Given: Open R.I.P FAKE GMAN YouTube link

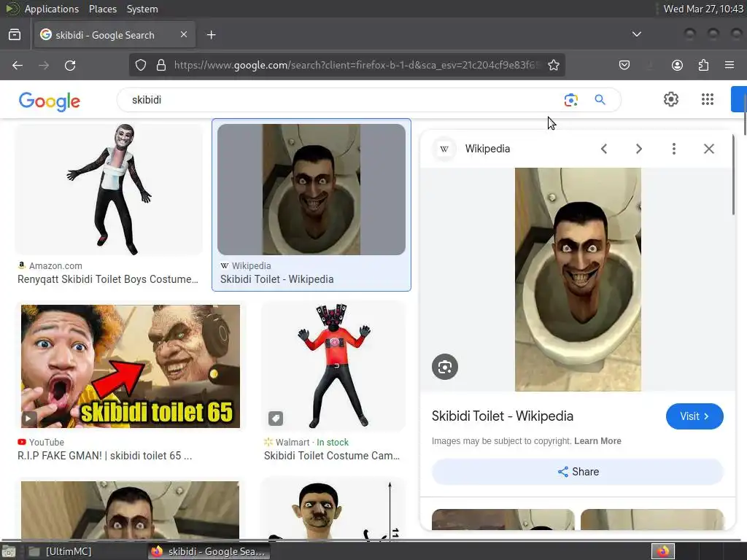Looking at the screenshot, I should pos(105,456).
